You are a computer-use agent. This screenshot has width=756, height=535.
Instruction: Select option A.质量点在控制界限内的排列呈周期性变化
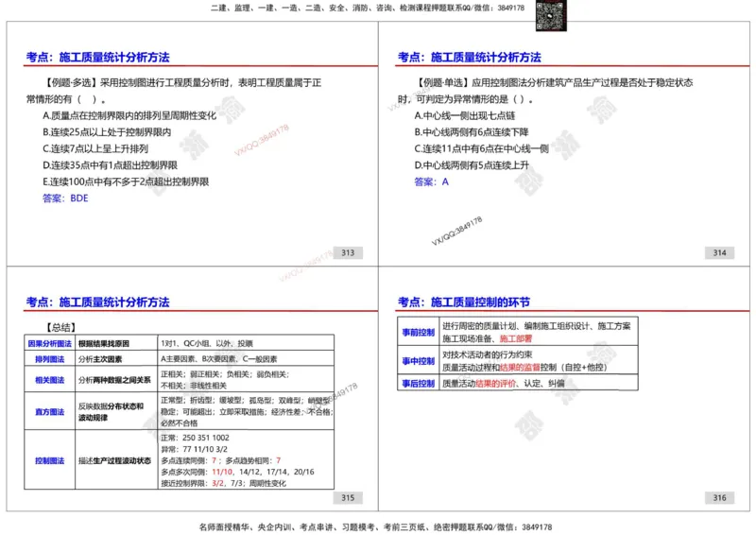tap(129, 115)
